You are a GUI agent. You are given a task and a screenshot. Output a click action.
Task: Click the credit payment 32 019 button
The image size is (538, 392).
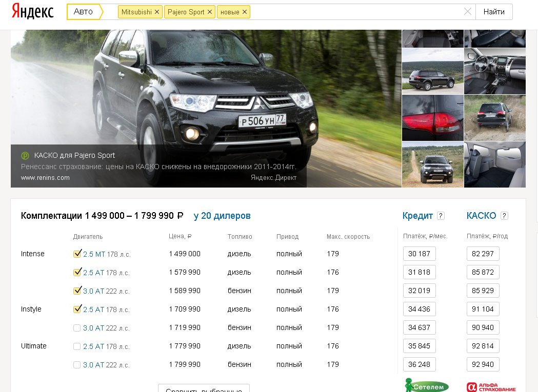[420, 291]
